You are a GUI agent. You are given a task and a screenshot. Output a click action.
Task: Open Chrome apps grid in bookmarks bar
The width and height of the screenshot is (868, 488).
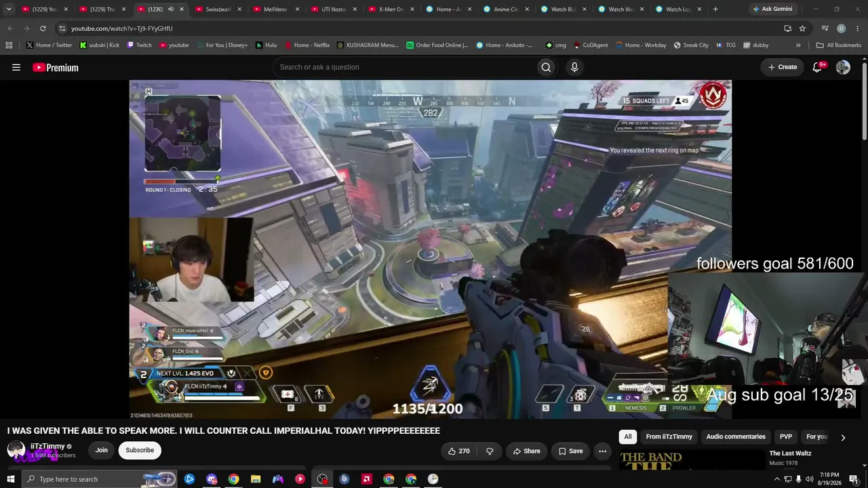pos(9,45)
